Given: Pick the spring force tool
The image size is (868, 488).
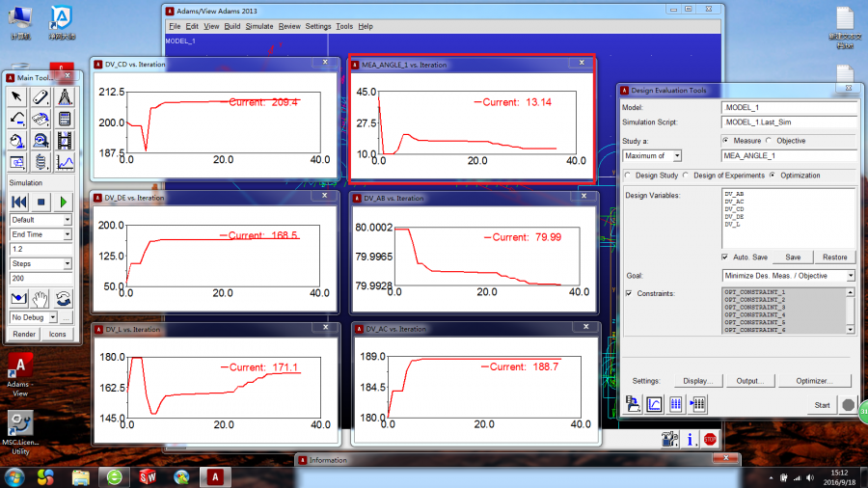Looking at the screenshot, I should [x=41, y=162].
